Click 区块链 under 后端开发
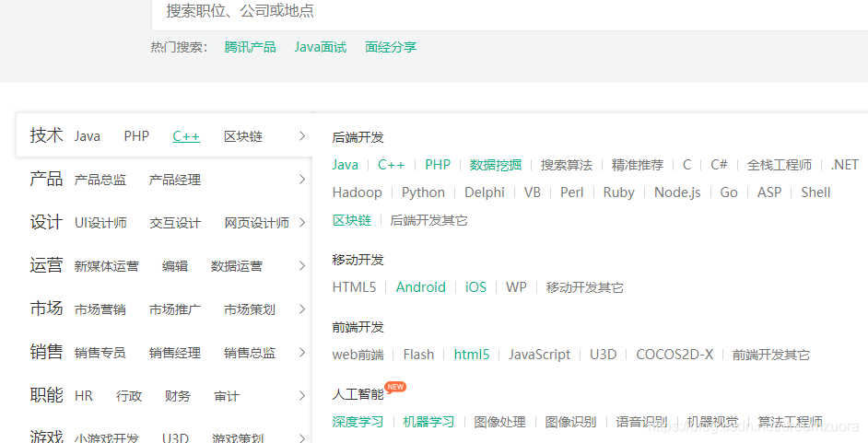The width and height of the screenshot is (868, 443). (x=351, y=220)
